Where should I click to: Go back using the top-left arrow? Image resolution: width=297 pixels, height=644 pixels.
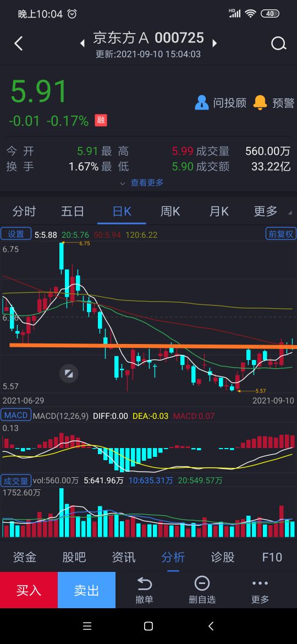19,43
